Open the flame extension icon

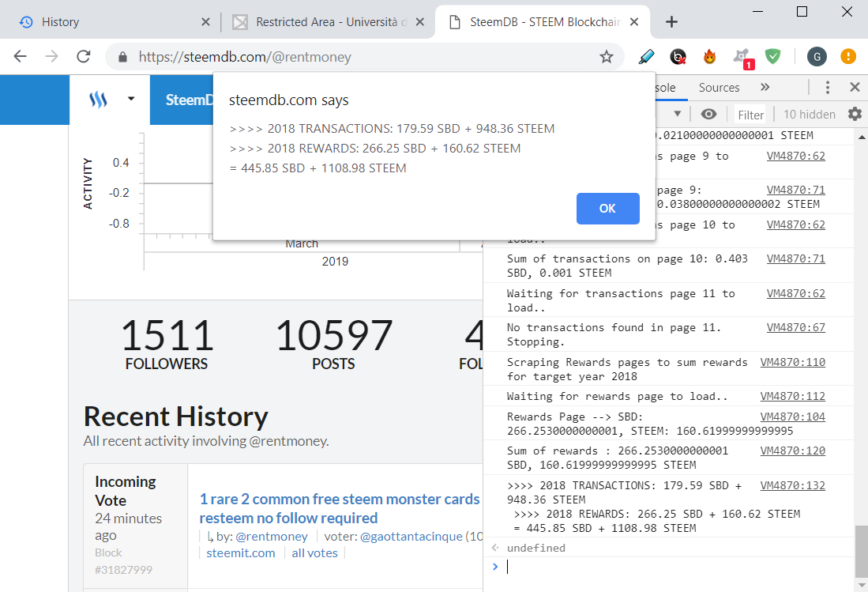click(x=710, y=56)
